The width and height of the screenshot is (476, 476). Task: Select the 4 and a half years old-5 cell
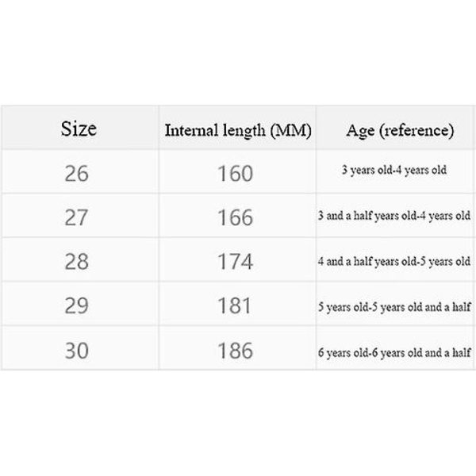click(395, 260)
